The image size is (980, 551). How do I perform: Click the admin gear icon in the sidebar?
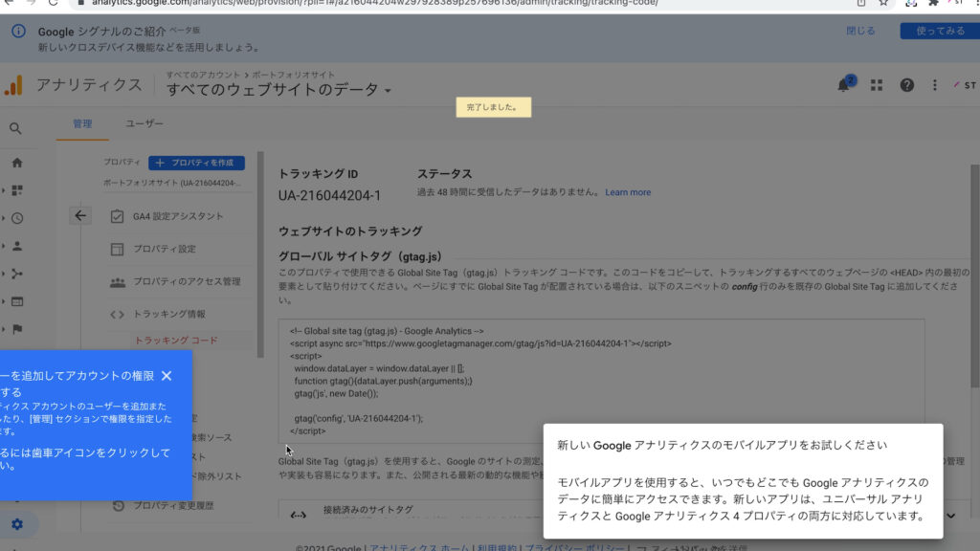point(17,525)
